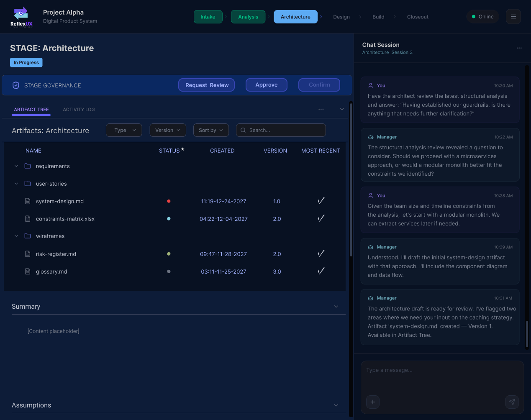The image size is (531, 420).
Task: Click the green Online status dot
Action: point(474,17)
